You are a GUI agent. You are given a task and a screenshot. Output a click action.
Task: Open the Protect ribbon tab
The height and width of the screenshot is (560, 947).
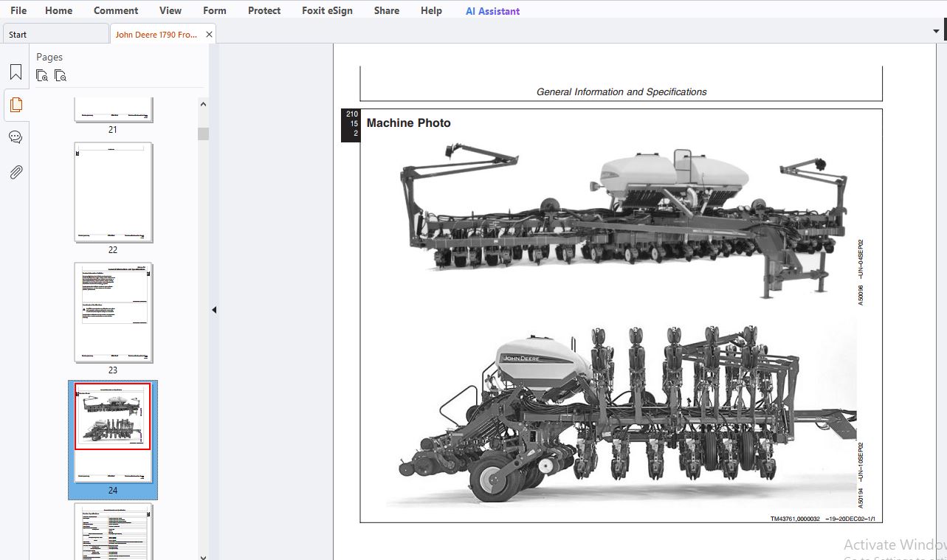264,10
